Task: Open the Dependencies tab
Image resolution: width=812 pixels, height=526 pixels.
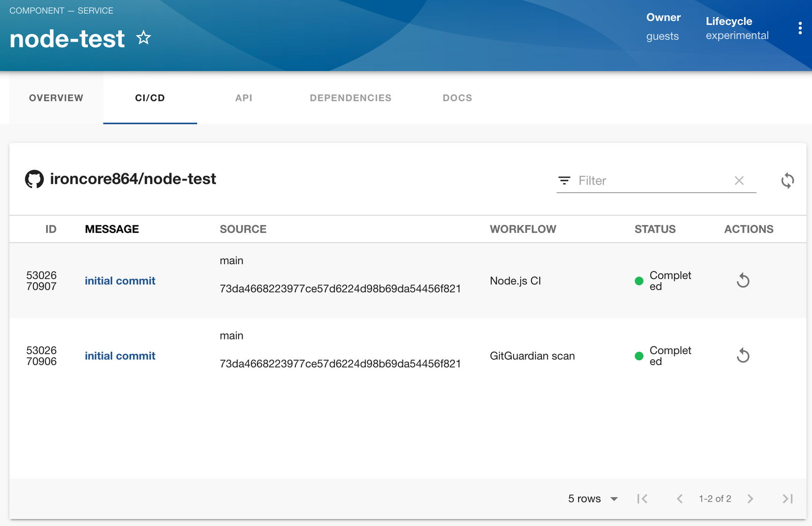Action: tap(351, 98)
